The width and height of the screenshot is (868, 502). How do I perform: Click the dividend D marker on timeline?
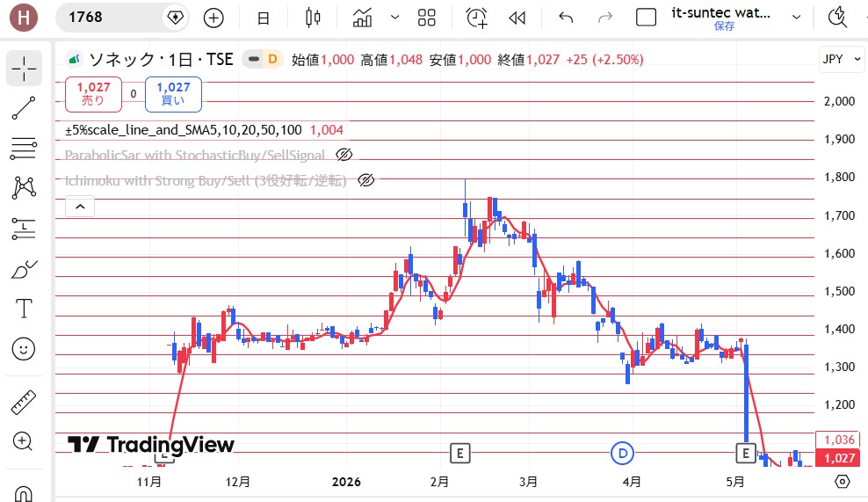point(622,454)
